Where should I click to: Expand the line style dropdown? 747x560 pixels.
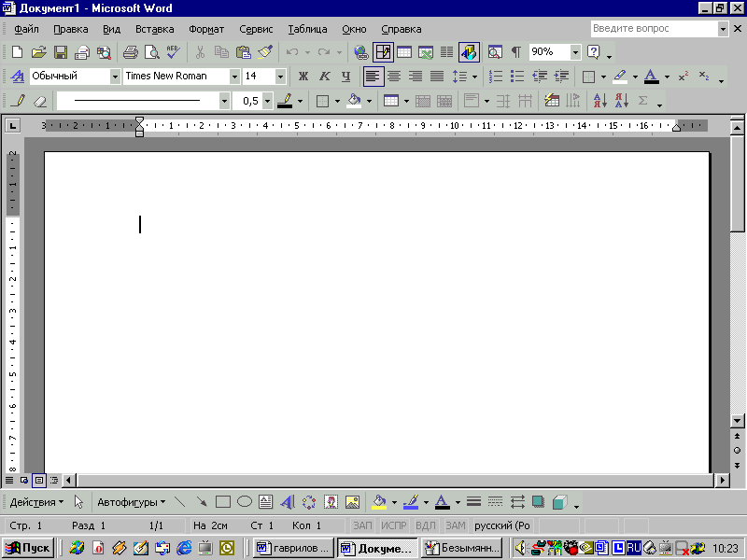point(224,101)
